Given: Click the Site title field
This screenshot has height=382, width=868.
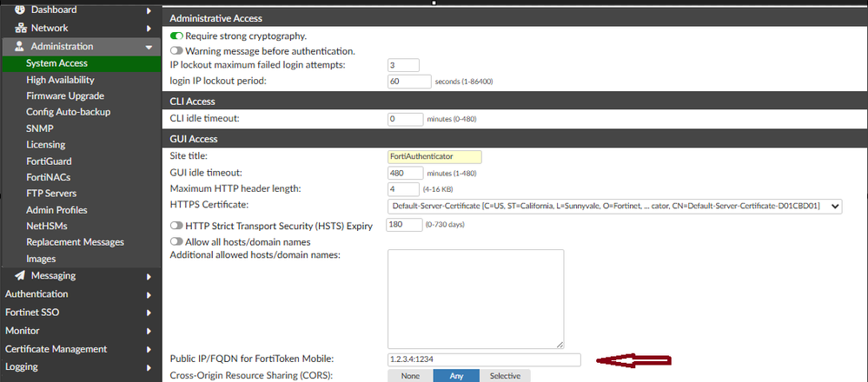Looking at the screenshot, I should point(435,156).
